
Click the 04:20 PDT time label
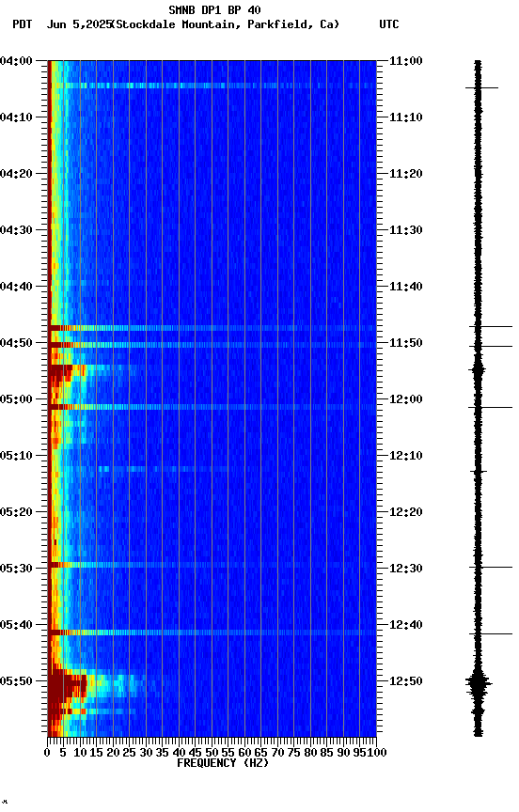tap(16, 174)
